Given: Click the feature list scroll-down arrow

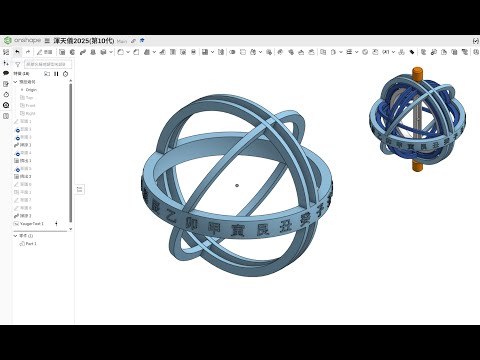Looking at the screenshot, I should (70, 229).
